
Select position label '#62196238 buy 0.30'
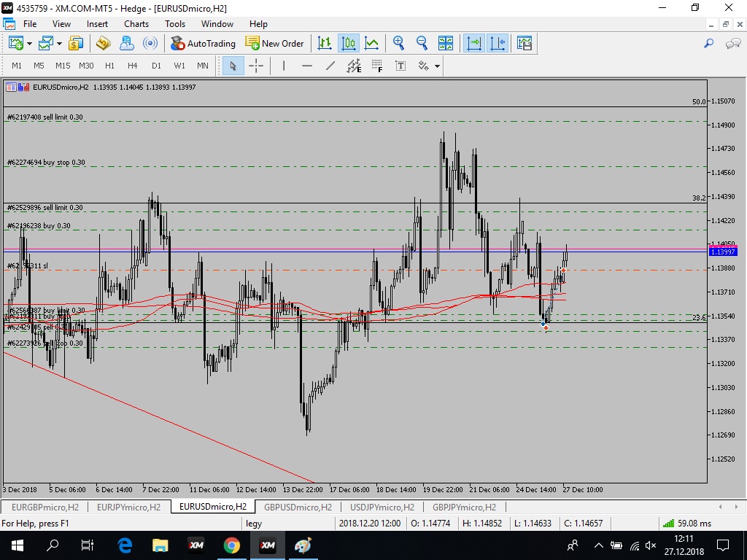39,226
